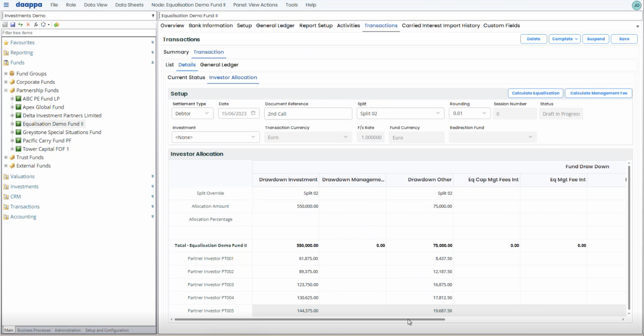
Task: Open the Redirection Fund dropdown
Action: tap(493, 137)
